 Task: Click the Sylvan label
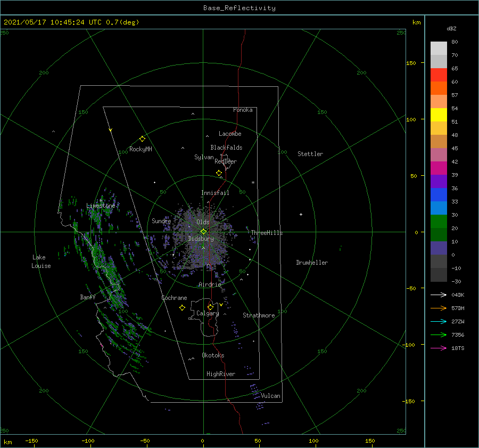204,157
